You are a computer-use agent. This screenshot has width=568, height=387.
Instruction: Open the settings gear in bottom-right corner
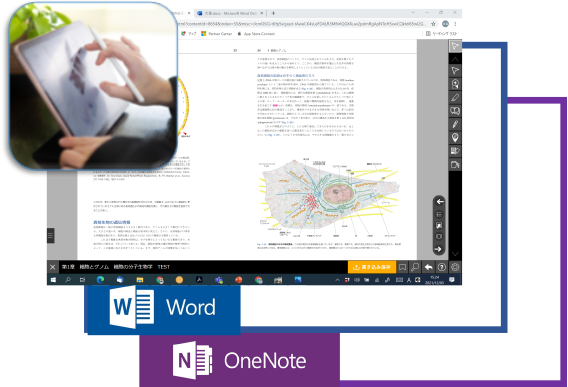pos(455,267)
